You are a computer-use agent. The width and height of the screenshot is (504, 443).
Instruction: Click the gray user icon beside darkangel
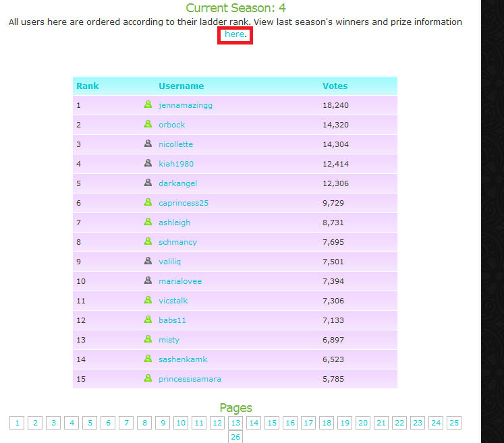[148, 183]
